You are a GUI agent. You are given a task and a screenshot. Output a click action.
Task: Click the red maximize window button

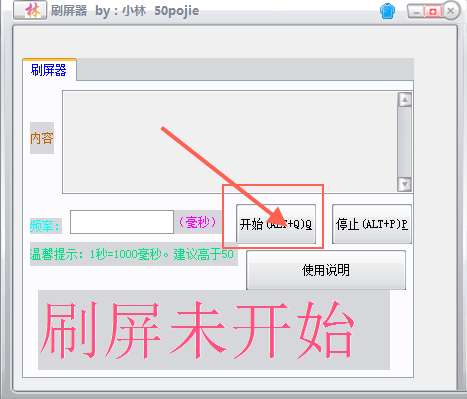[x=433, y=12]
